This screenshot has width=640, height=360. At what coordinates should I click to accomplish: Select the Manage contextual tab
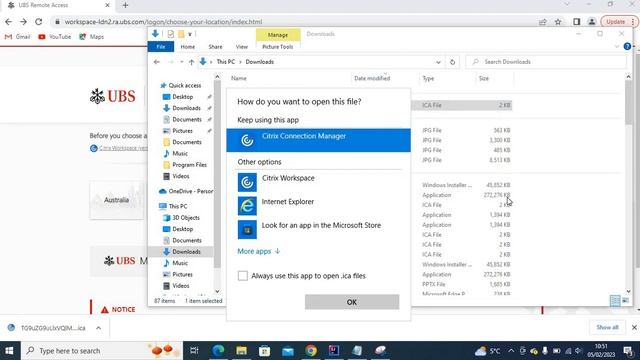(x=278, y=35)
